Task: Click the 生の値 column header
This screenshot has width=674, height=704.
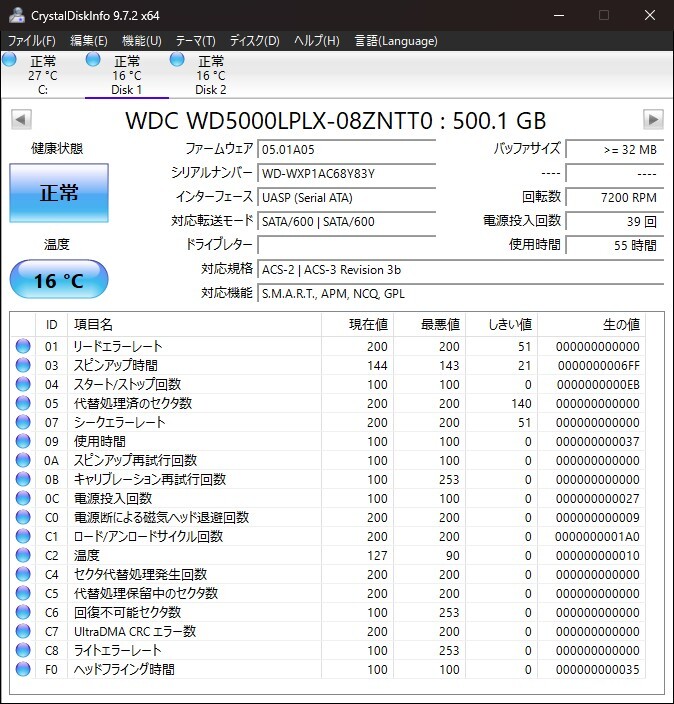Action: [x=620, y=325]
